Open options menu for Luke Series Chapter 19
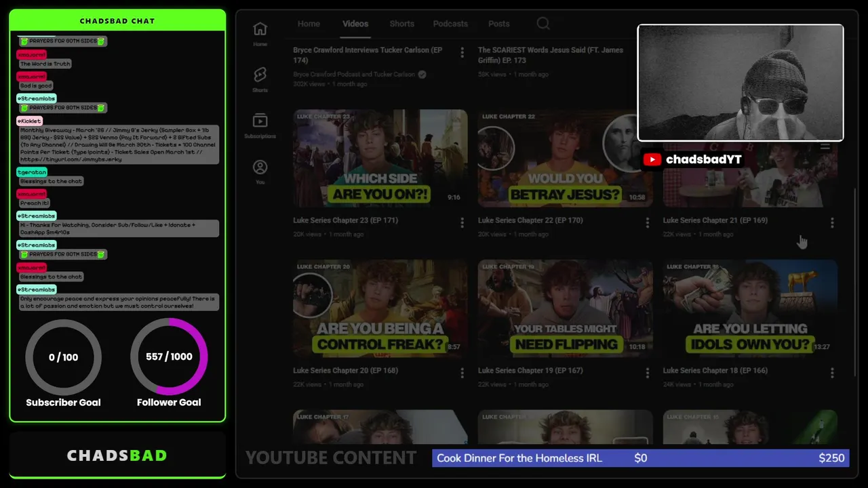The width and height of the screenshot is (868, 488). point(647,373)
